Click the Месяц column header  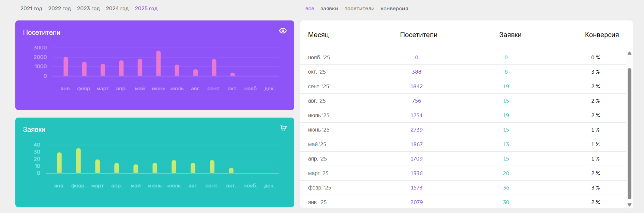(x=318, y=35)
